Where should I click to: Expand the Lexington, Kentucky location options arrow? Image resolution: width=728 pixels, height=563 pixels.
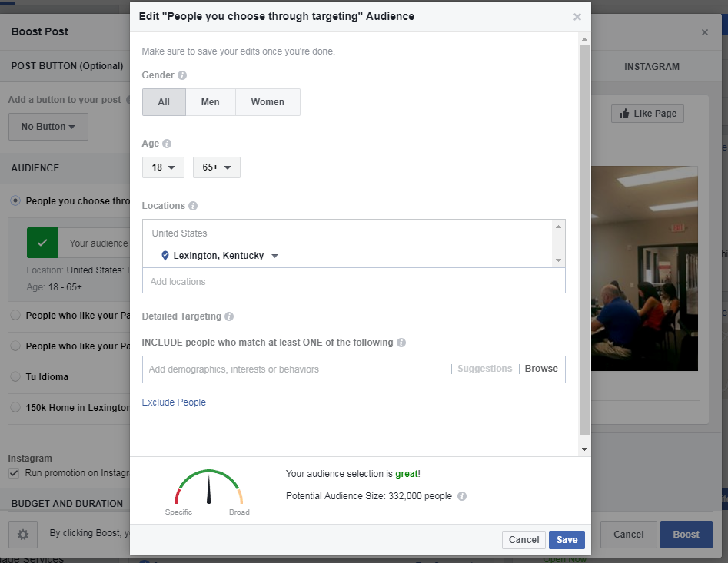tap(274, 256)
